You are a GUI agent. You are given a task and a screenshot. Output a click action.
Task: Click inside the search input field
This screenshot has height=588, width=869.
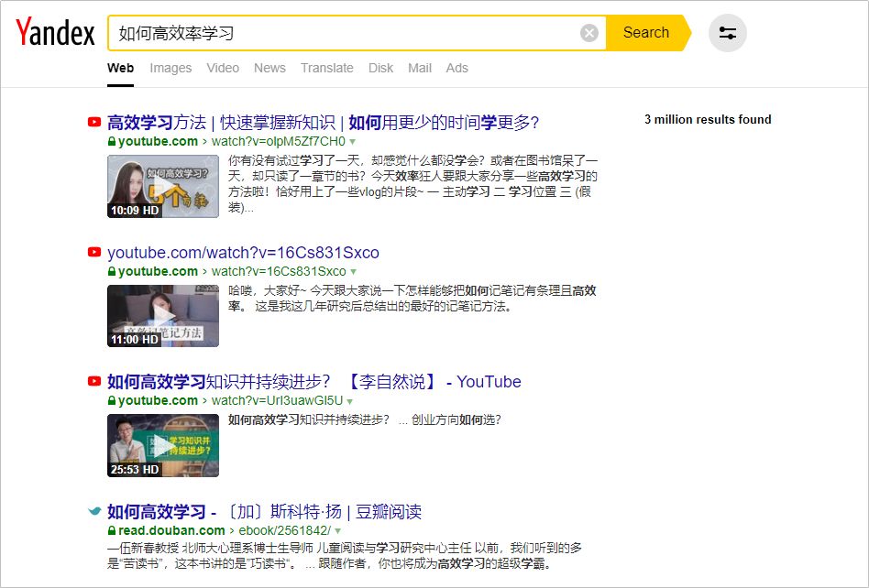click(x=348, y=32)
